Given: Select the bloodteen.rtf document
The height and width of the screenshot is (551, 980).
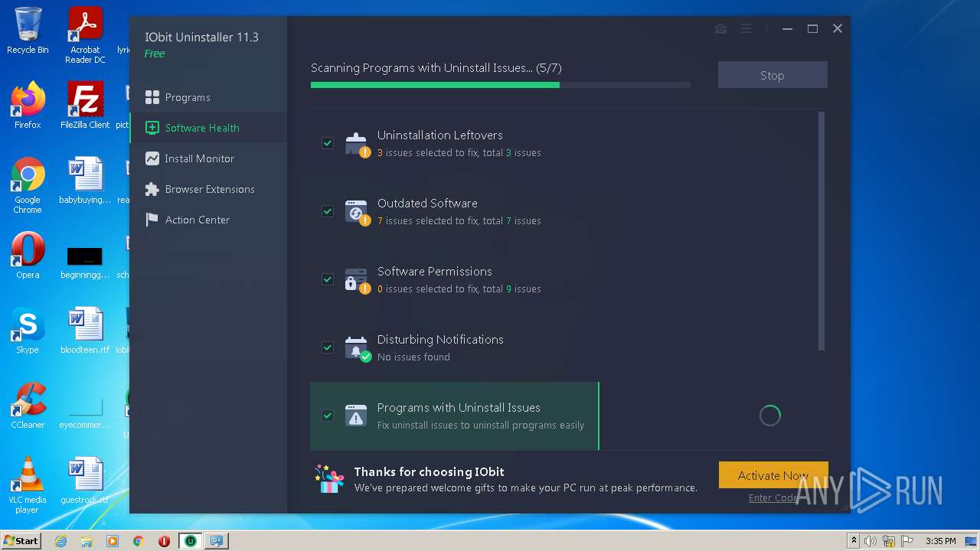Looking at the screenshot, I should [x=85, y=331].
